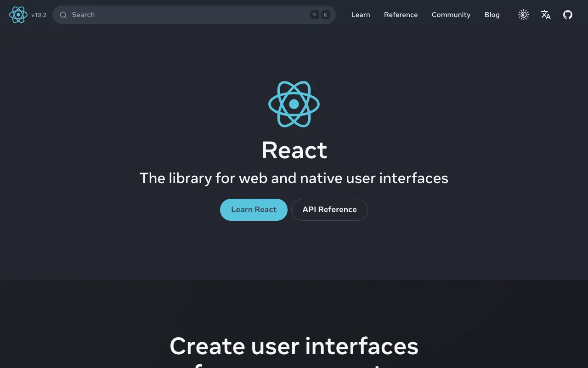
Task: Navigate to the Community section
Action: point(451,15)
